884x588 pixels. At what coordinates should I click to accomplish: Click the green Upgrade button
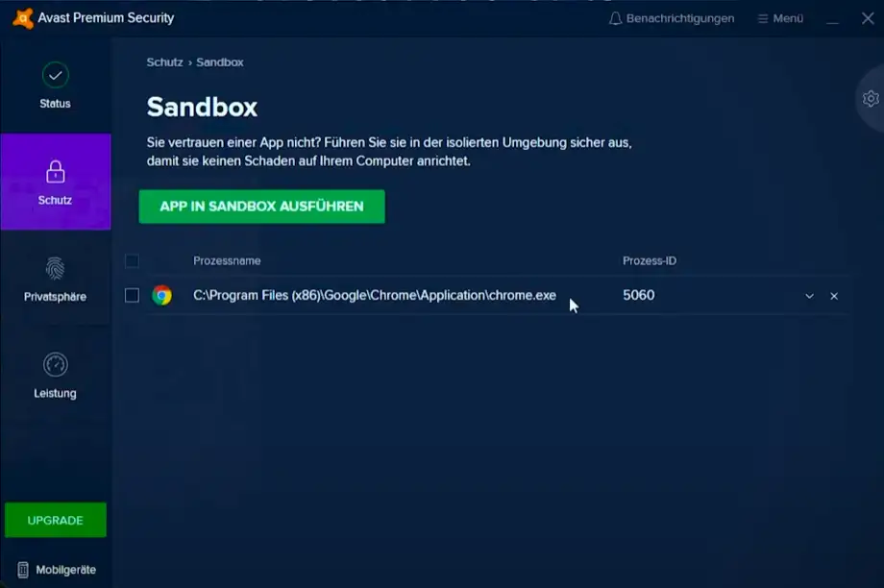point(55,520)
